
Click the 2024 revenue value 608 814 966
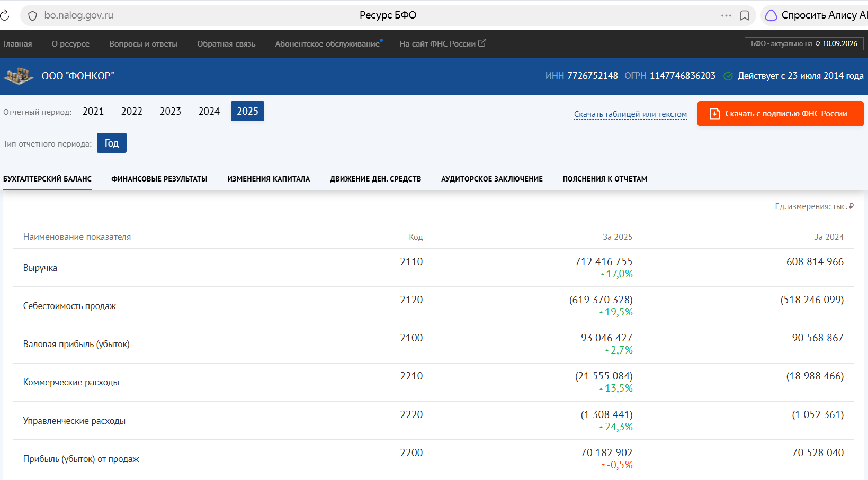coord(815,261)
